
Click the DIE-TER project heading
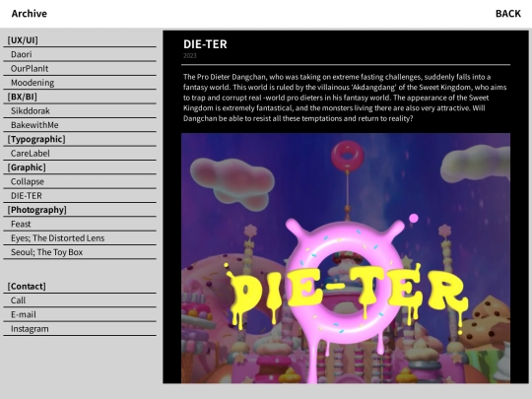[205, 44]
